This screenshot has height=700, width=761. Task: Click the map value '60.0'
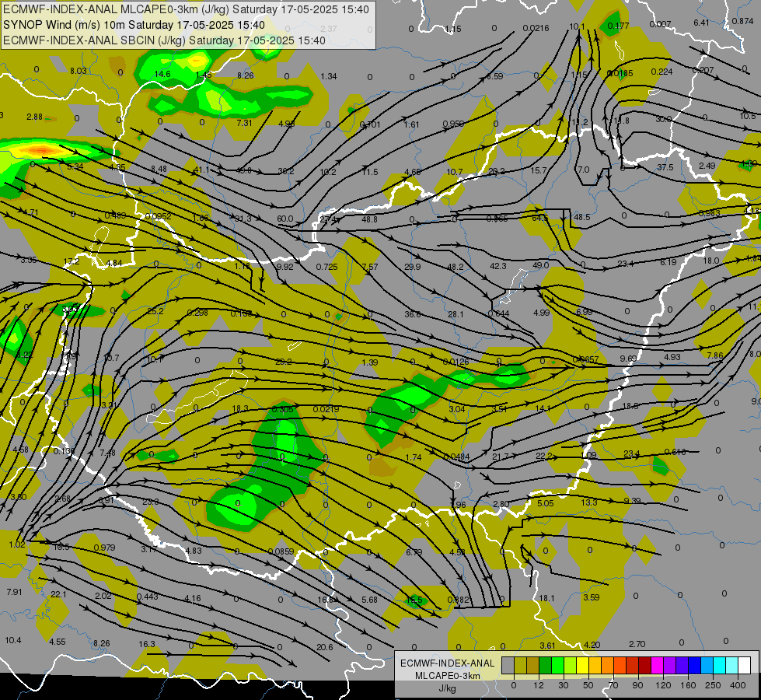(285, 219)
